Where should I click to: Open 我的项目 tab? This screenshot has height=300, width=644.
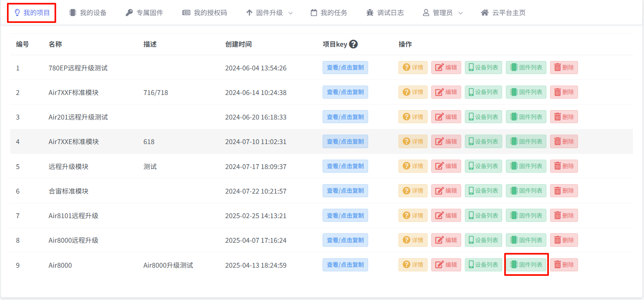click(x=32, y=13)
